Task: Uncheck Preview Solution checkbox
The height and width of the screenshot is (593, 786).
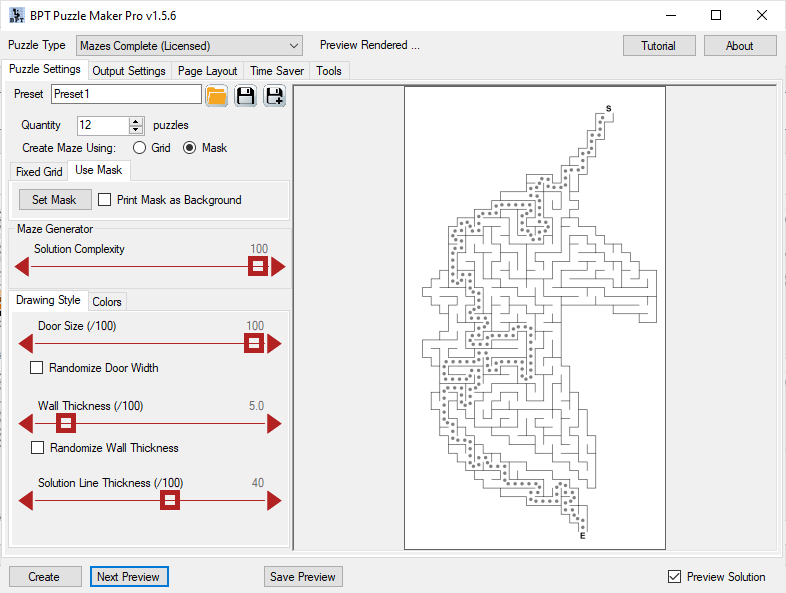Action: (674, 576)
